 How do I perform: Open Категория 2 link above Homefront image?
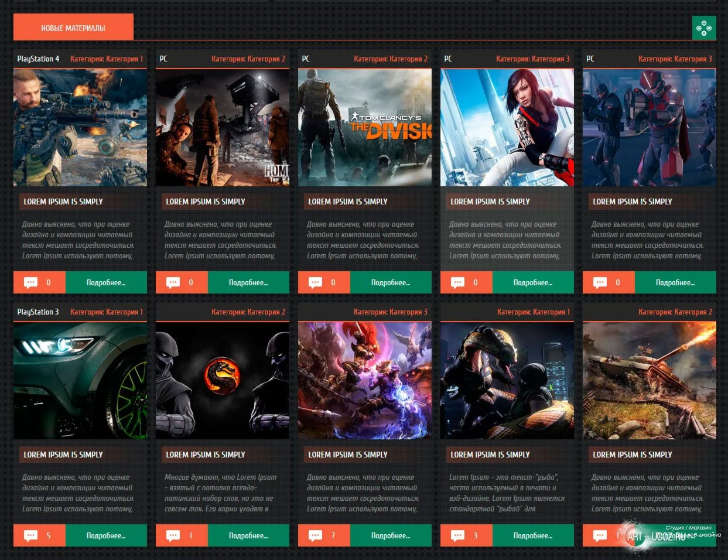point(266,59)
